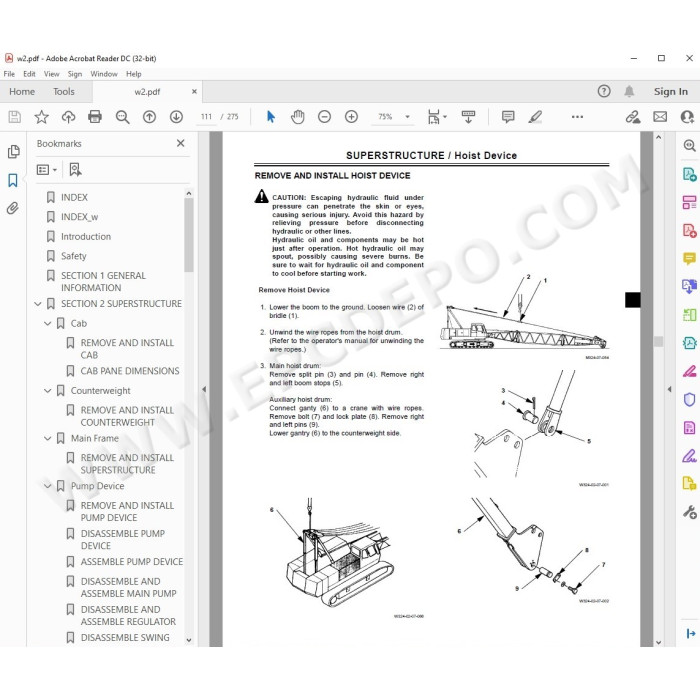The width and height of the screenshot is (700, 700).
Task: Open More Tools wrench icon
Action: [689, 512]
